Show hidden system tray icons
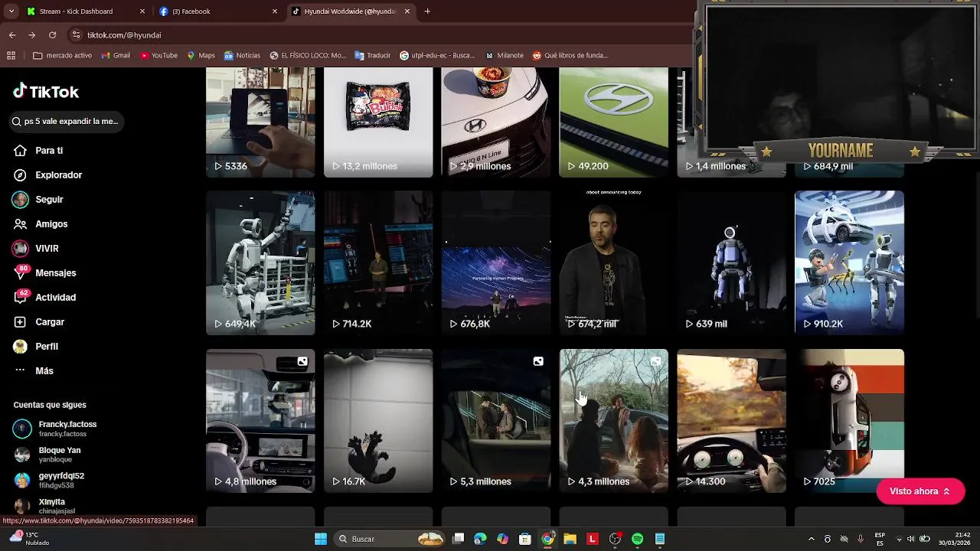 click(812, 539)
